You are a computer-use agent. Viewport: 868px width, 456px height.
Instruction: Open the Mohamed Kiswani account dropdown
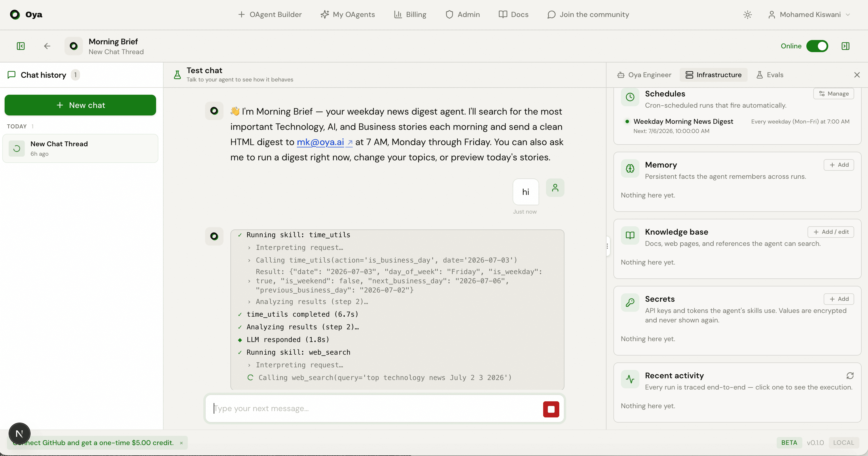(809, 14)
